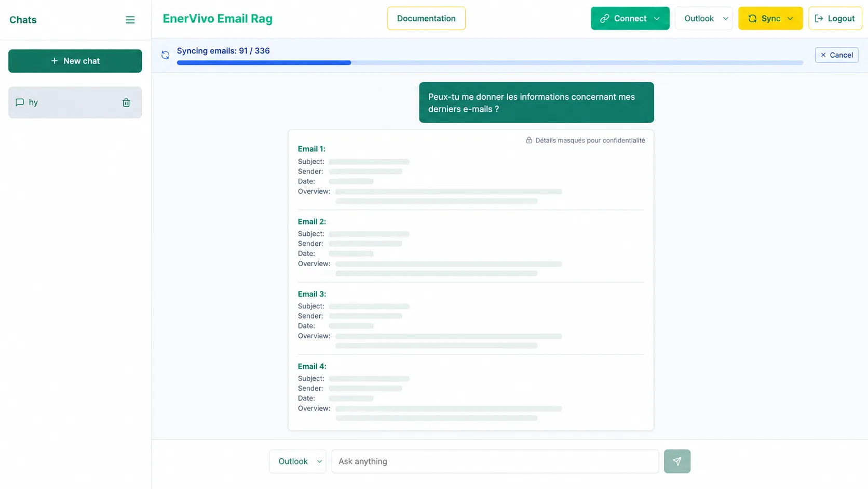Open the Documentation page
The width and height of the screenshot is (868, 489).
pyautogui.click(x=426, y=18)
